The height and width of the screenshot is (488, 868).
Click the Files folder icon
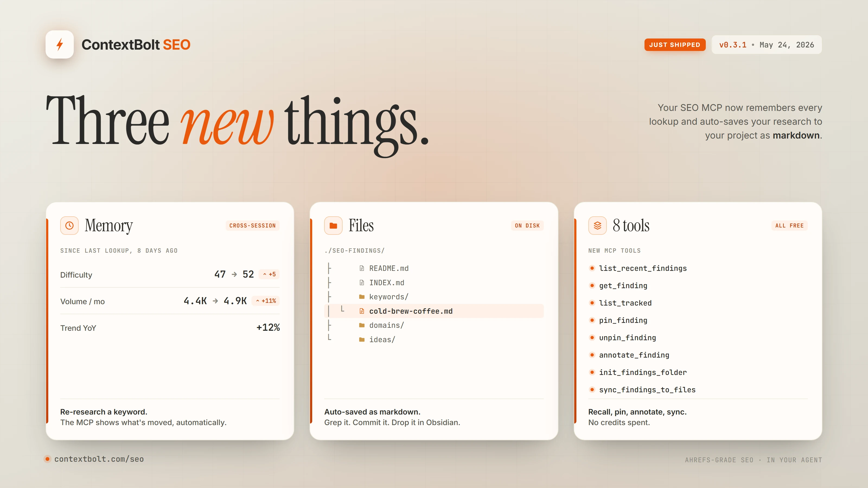click(x=333, y=225)
